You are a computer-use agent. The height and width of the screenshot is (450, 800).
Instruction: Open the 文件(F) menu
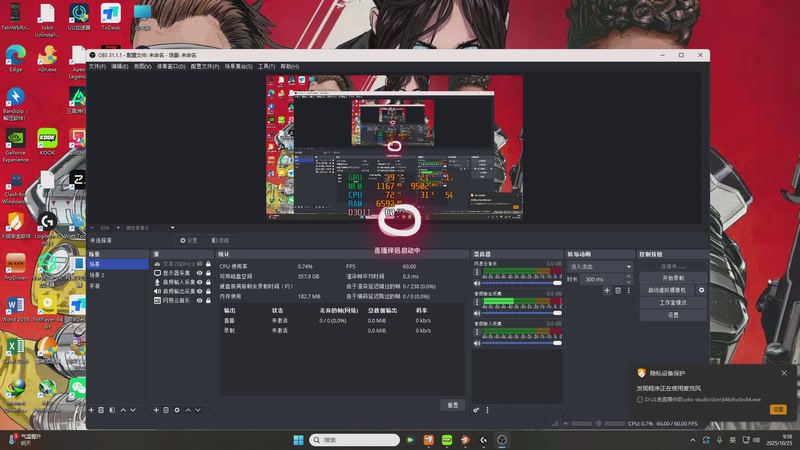click(x=97, y=66)
